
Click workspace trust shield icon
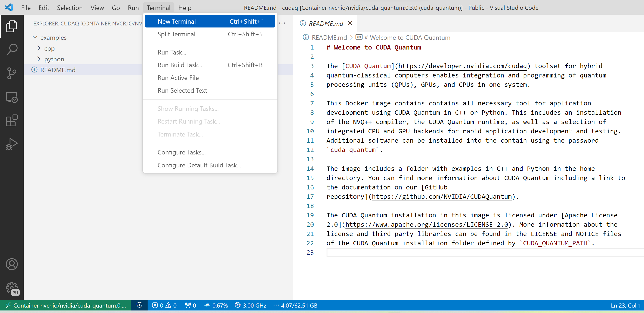point(139,305)
